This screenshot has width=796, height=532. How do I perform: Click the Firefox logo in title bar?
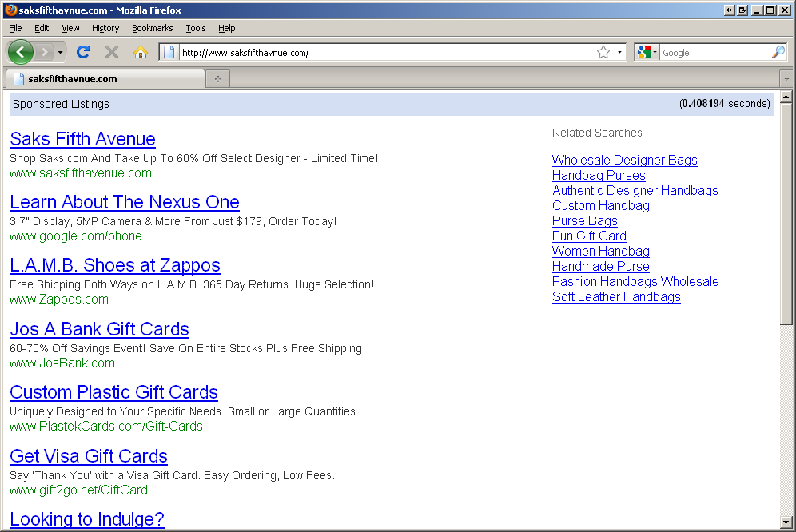point(10,10)
